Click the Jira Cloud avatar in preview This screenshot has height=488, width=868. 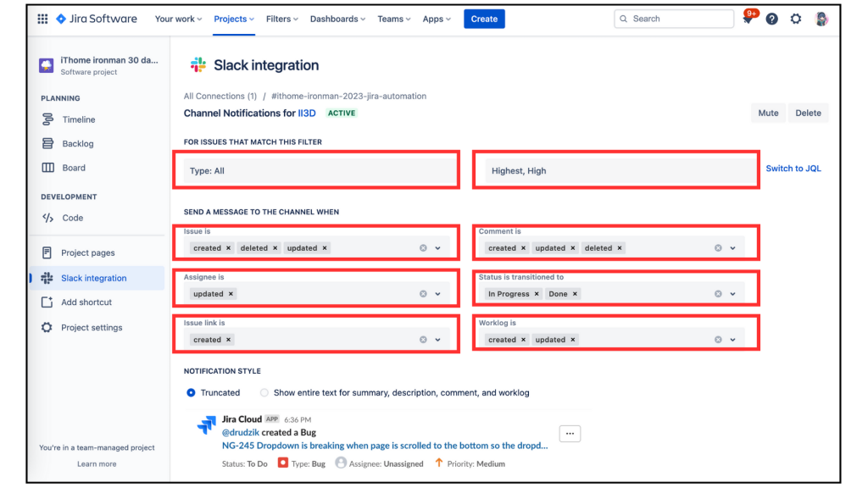207,425
